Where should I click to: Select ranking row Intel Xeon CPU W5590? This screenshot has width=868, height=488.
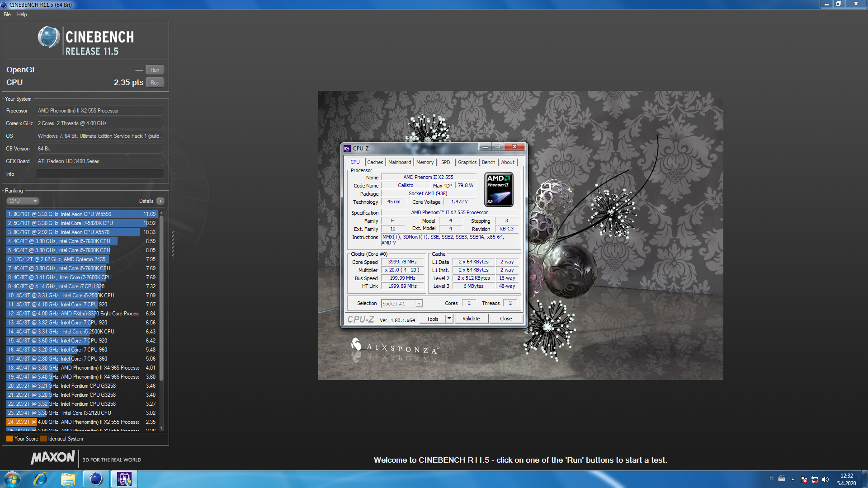coord(82,214)
